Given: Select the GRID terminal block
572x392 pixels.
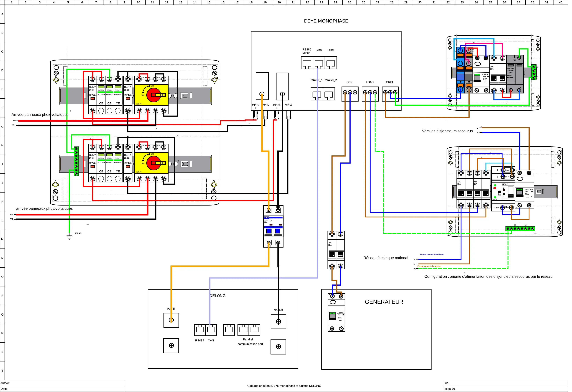Looking at the screenshot, I should 390,94.
